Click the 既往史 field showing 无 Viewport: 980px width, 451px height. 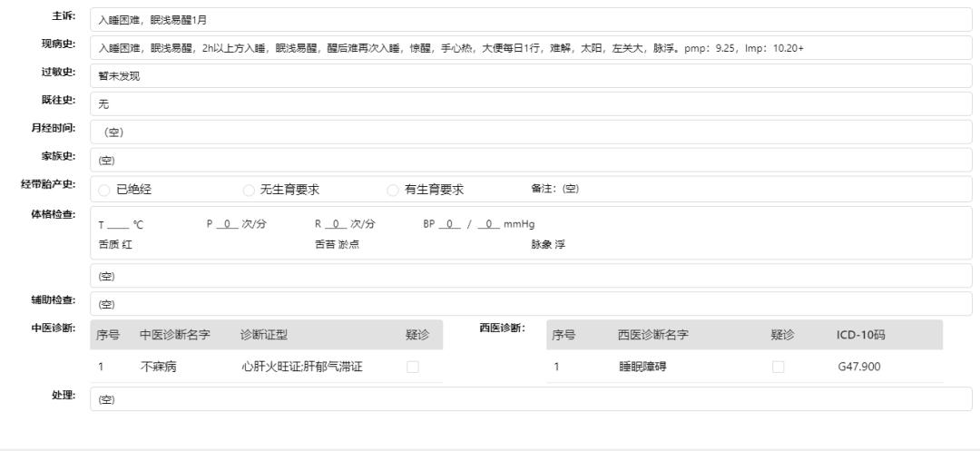click(x=531, y=103)
